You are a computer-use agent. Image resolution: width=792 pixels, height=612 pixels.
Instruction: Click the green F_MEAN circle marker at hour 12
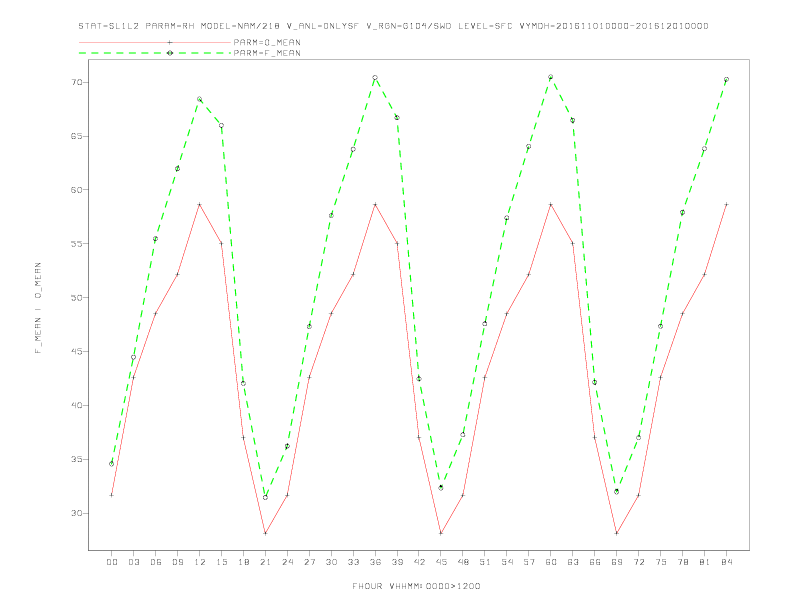click(x=200, y=99)
